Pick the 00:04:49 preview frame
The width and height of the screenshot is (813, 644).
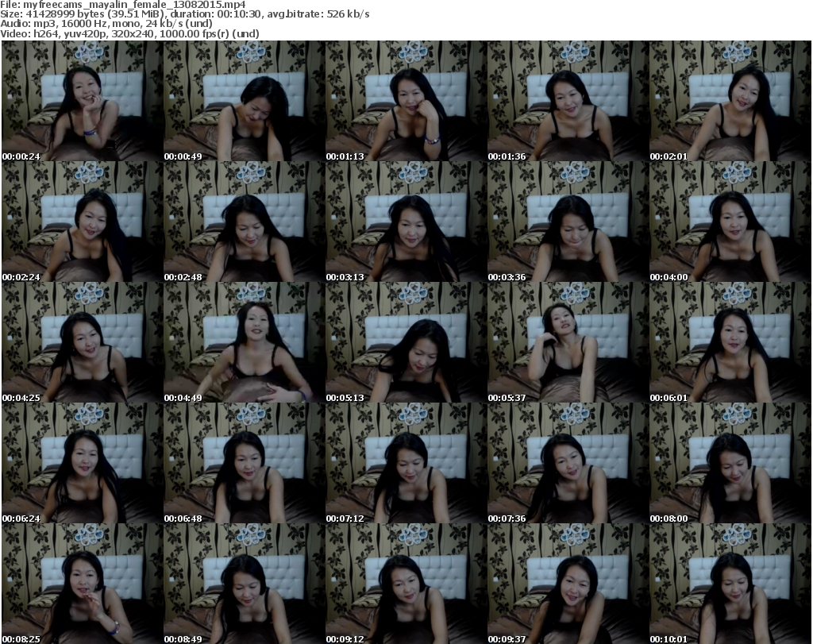tap(245, 342)
